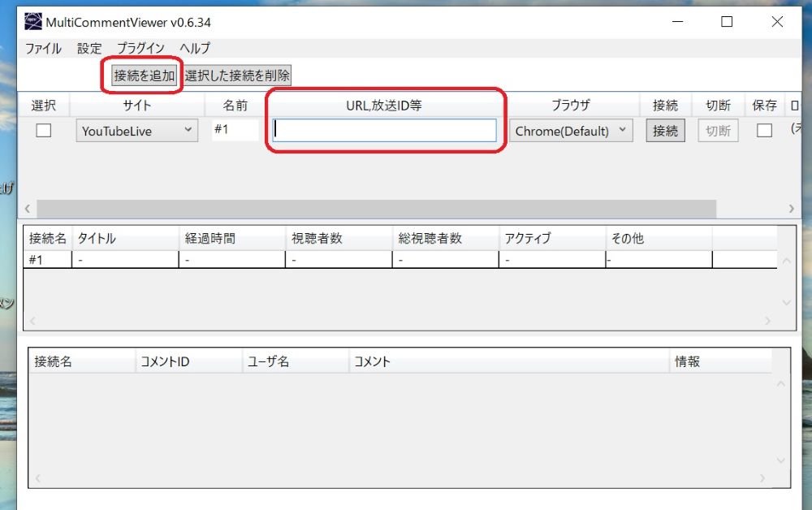Click the horizontal scrollbar of connection list

(x=377, y=209)
